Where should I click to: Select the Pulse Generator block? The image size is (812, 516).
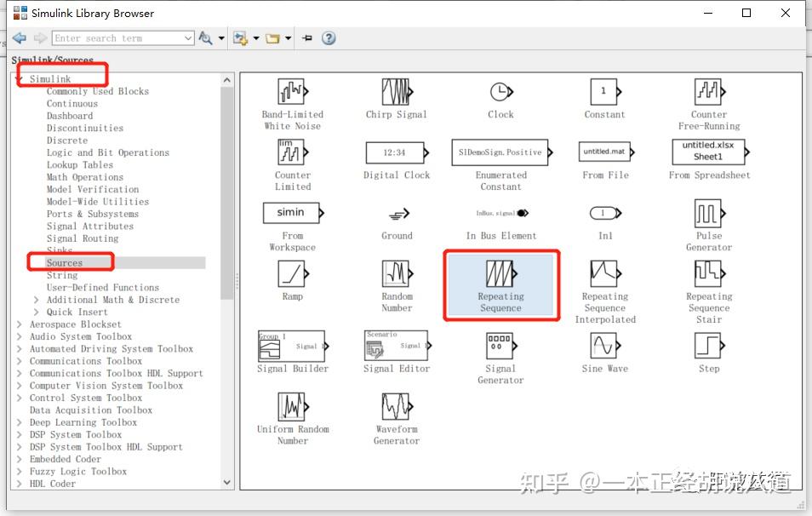click(x=710, y=214)
